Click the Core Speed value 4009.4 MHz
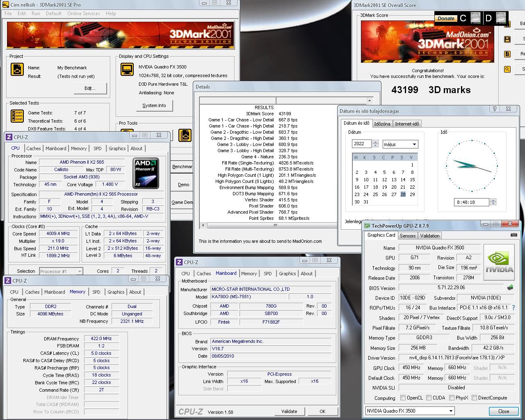Viewport: 525px width, 420px height. coord(58,233)
